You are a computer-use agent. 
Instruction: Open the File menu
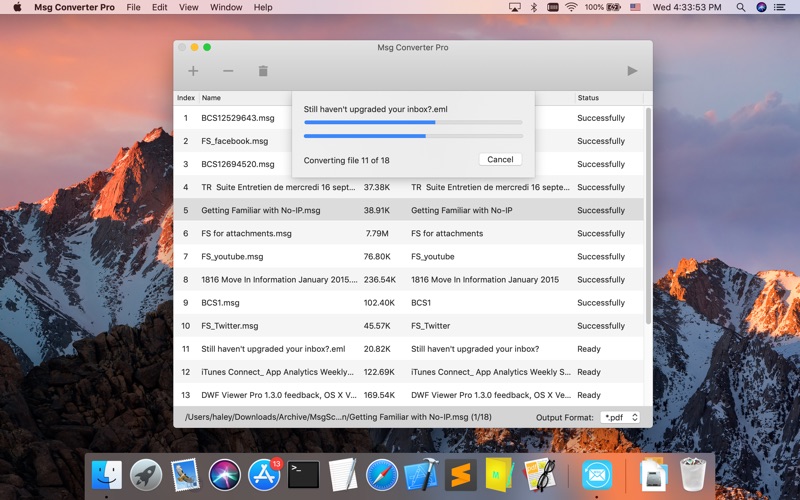[133, 7]
